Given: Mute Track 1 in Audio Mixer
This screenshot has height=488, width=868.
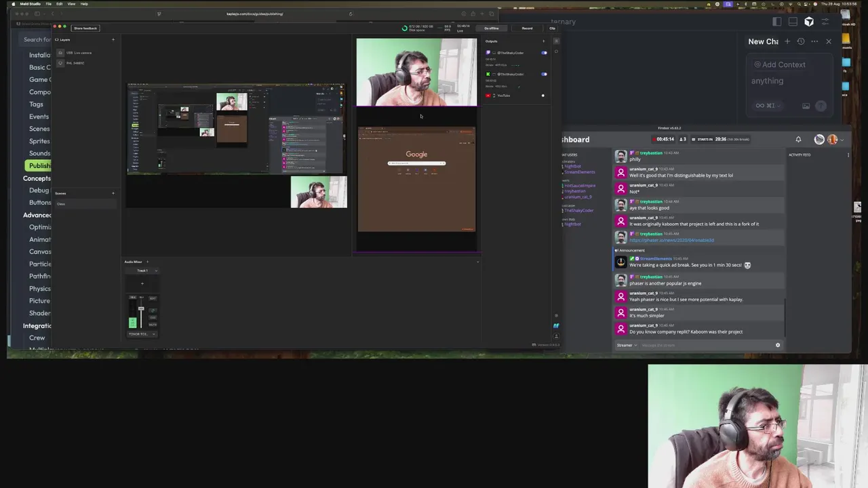Looking at the screenshot, I should [153, 325].
